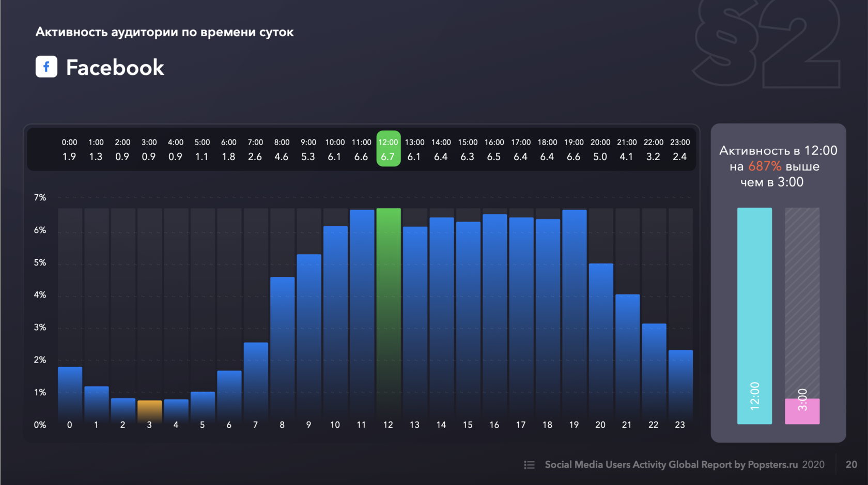Select the green bar at hour 12

click(388, 316)
